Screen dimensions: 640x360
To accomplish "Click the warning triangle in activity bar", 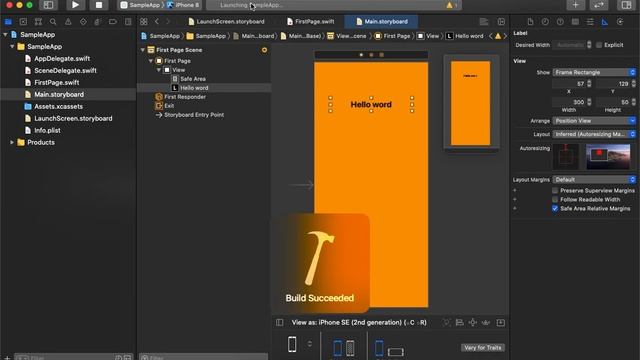I will pos(449,5).
